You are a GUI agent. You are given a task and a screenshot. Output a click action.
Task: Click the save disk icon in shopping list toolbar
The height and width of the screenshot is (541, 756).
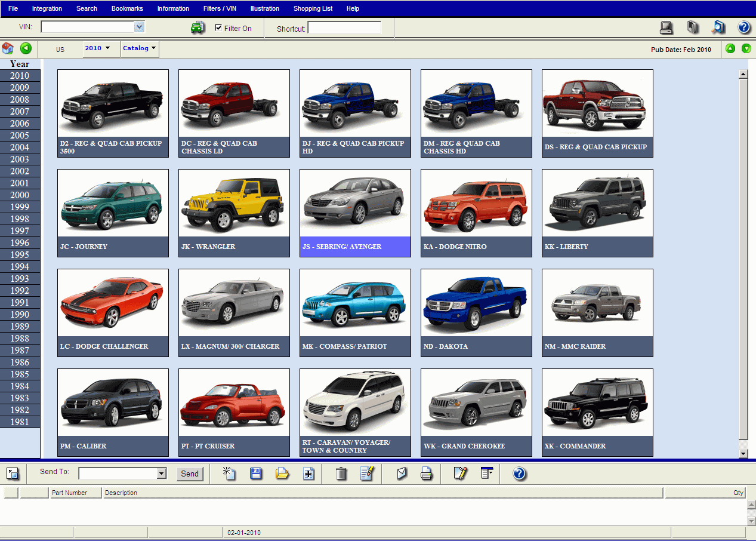256,474
